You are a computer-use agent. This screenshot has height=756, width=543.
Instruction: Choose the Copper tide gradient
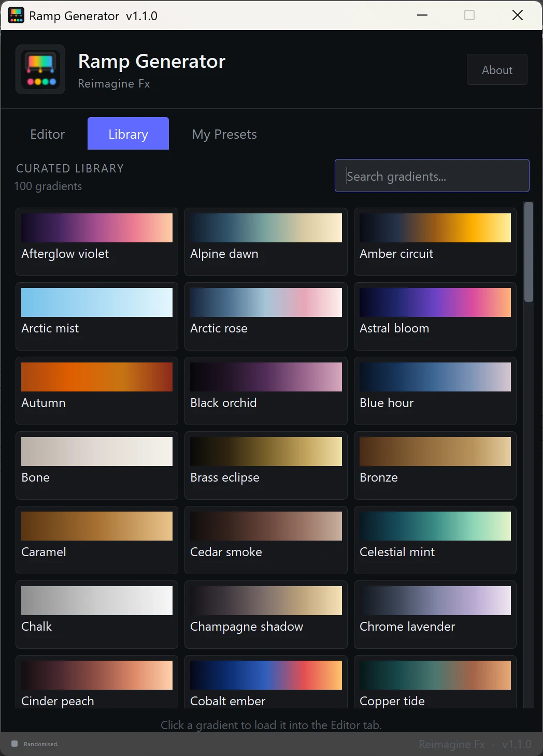point(435,682)
